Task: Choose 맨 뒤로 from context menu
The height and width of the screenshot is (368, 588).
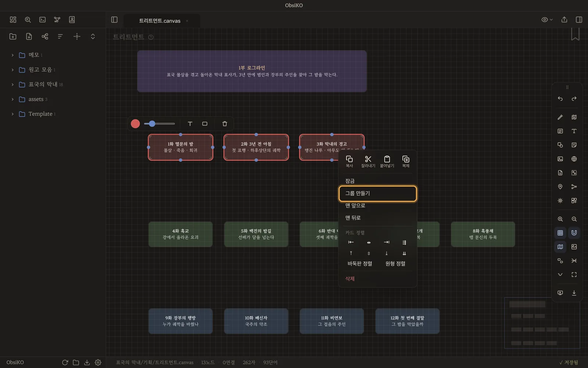Action: pyautogui.click(x=378, y=218)
